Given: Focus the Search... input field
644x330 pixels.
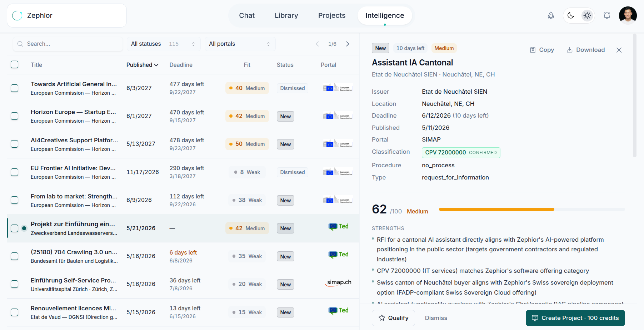Looking at the screenshot, I should [68, 44].
